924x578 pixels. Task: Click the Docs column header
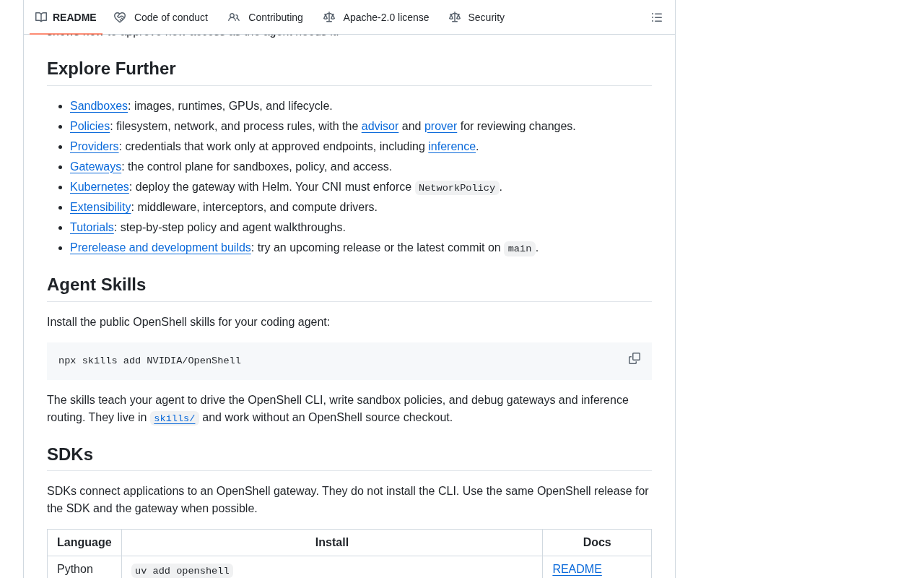(597, 543)
